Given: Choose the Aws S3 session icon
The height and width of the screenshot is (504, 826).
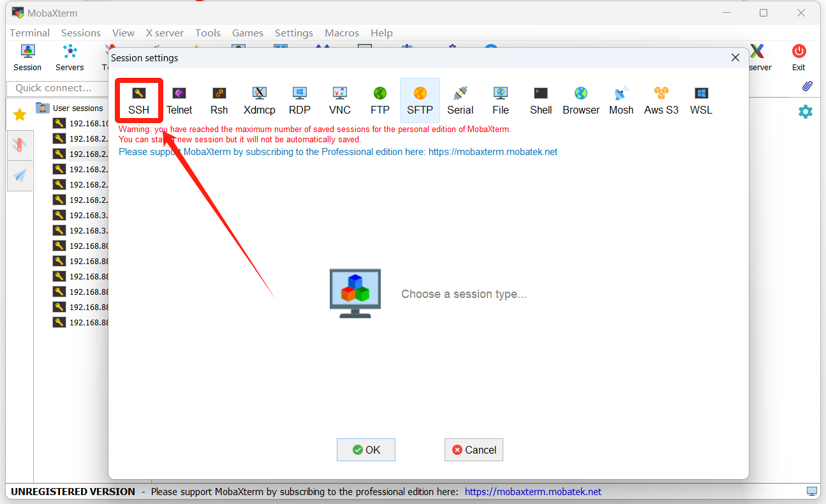Looking at the screenshot, I should (661, 100).
